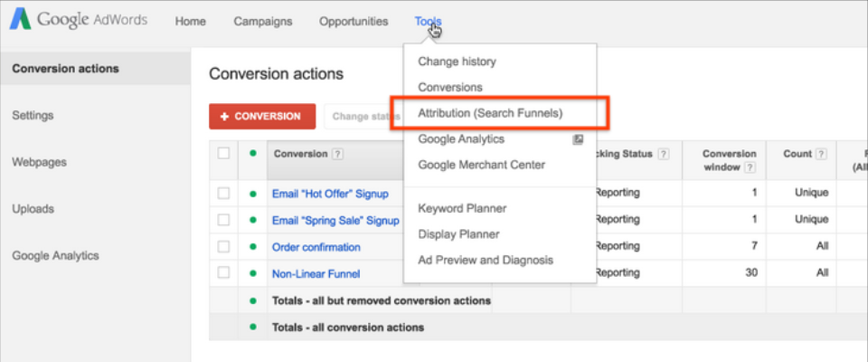This screenshot has width=868, height=362.
Task: Choose Conversions in the Tools menu
Action: 450,87
